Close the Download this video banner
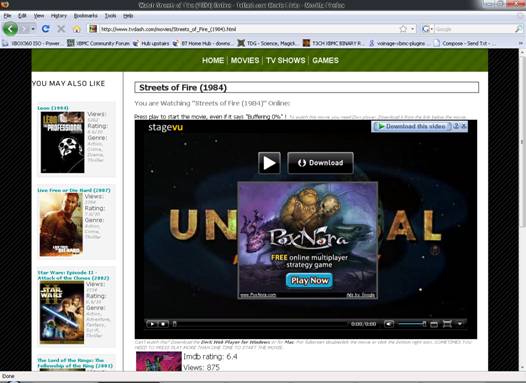 (x=464, y=126)
